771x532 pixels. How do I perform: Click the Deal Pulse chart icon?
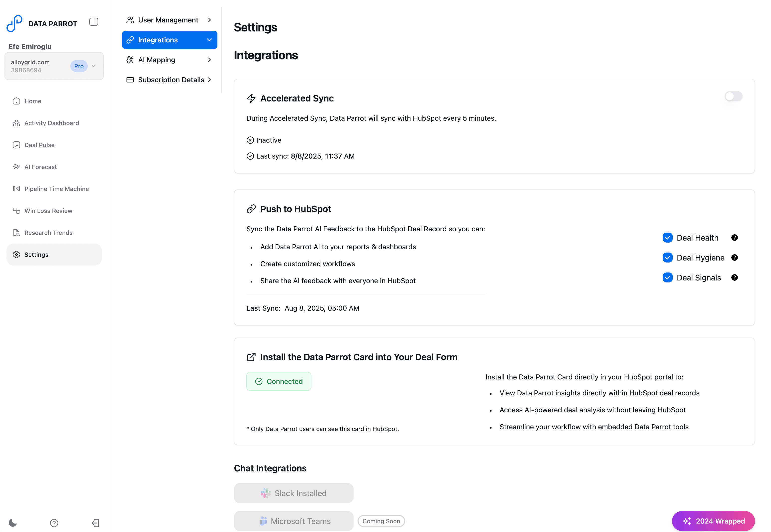(x=16, y=145)
